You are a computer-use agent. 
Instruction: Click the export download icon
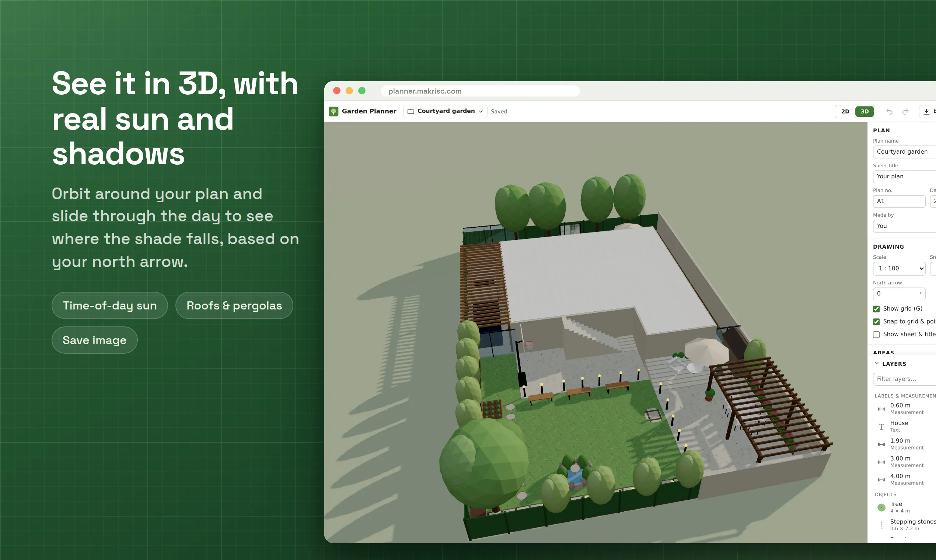(x=926, y=111)
